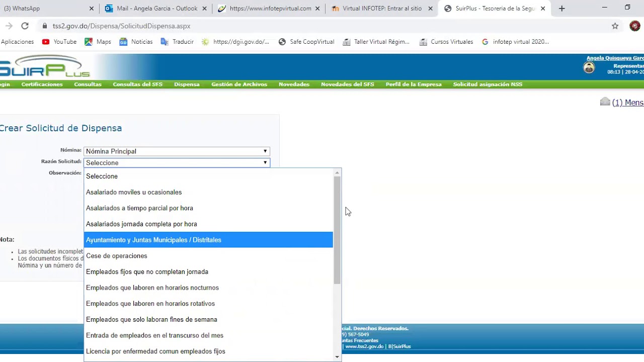The height and width of the screenshot is (362, 644).
Task: Choose Licencia por enfermedad comun empleados fijos
Action: click(208, 351)
